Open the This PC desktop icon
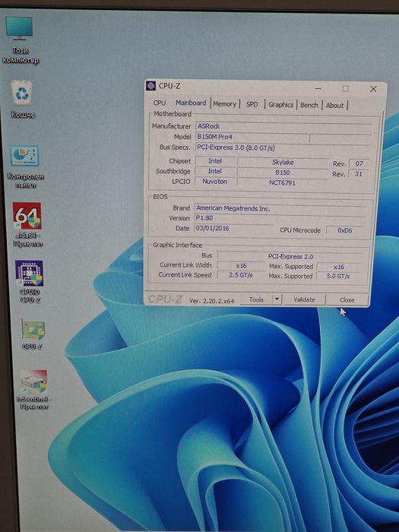Image resolution: width=399 pixels, height=532 pixels. point(20,40)
